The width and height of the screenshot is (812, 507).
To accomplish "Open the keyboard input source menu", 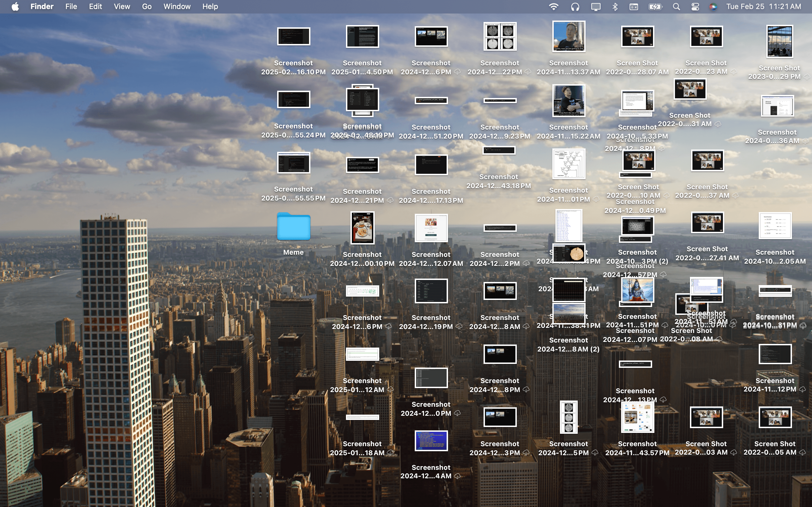I will click(x=634, y=6).
